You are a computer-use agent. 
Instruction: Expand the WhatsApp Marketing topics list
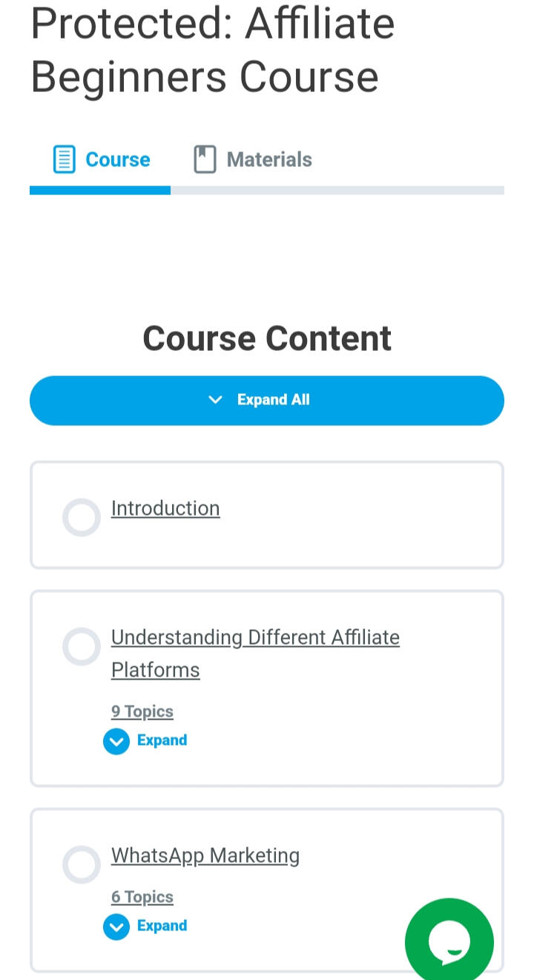click(x=162, y=926)
